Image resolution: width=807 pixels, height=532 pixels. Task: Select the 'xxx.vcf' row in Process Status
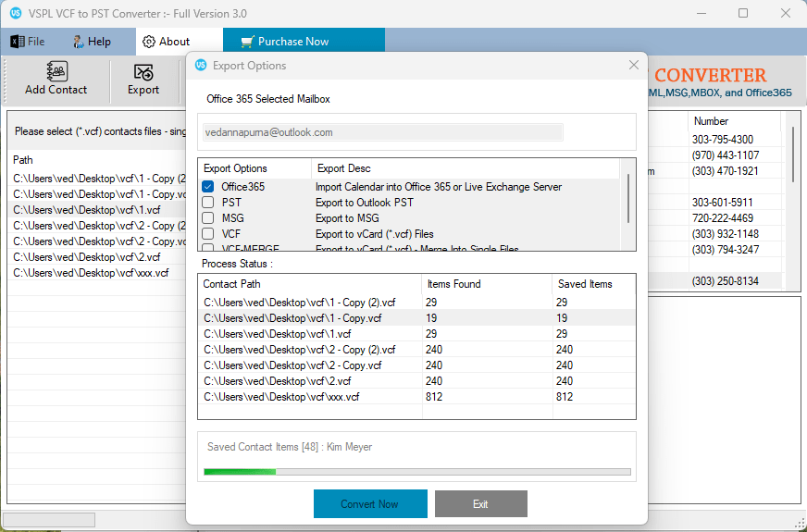click(x=416, y=397)
